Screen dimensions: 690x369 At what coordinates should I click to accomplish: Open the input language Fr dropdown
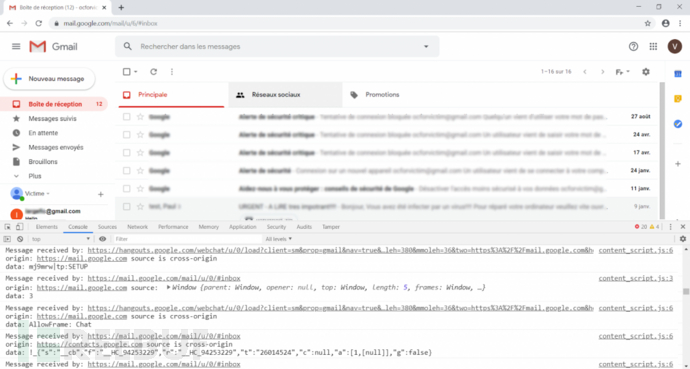[623, 72]
